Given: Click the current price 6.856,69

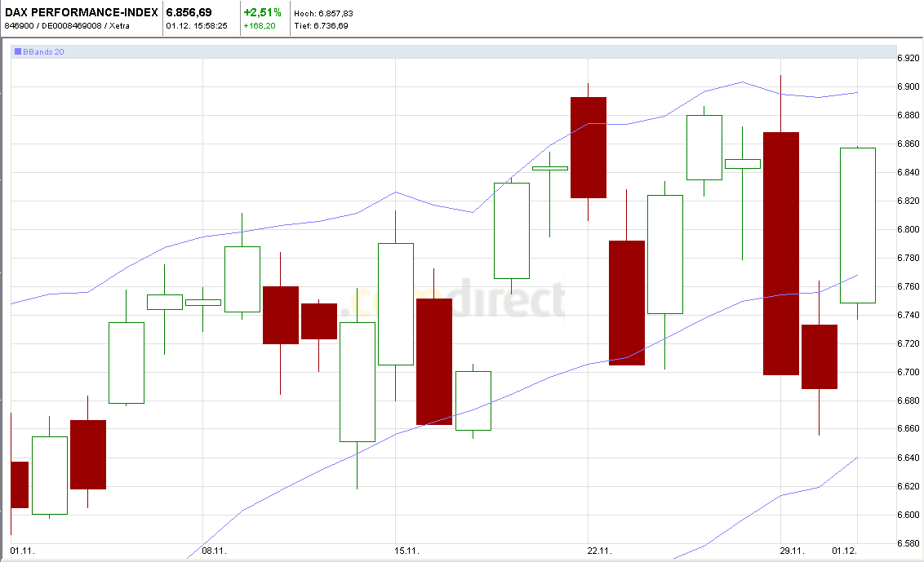Looking at the screenshot, I should [189, 12].
